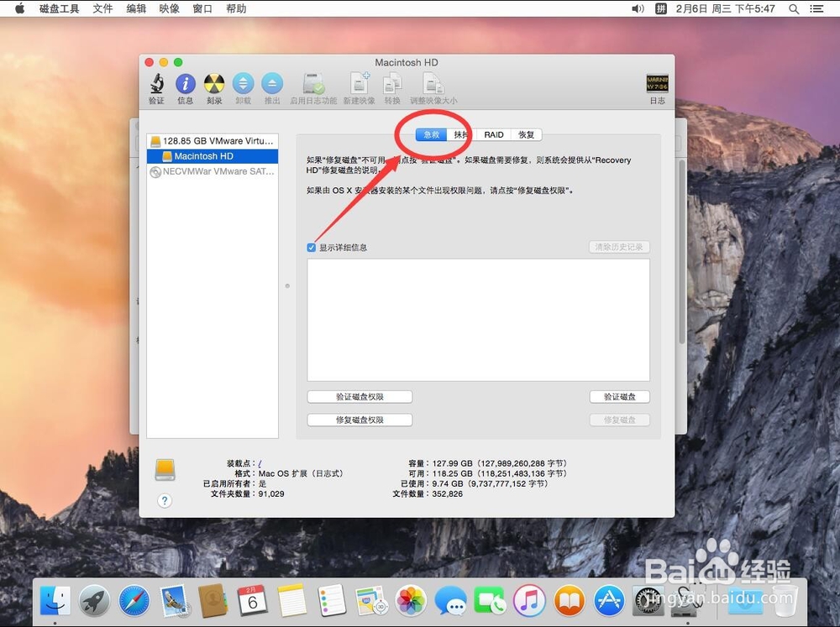Select Macintosh HD volume in sidebar

tap(213, 156)
